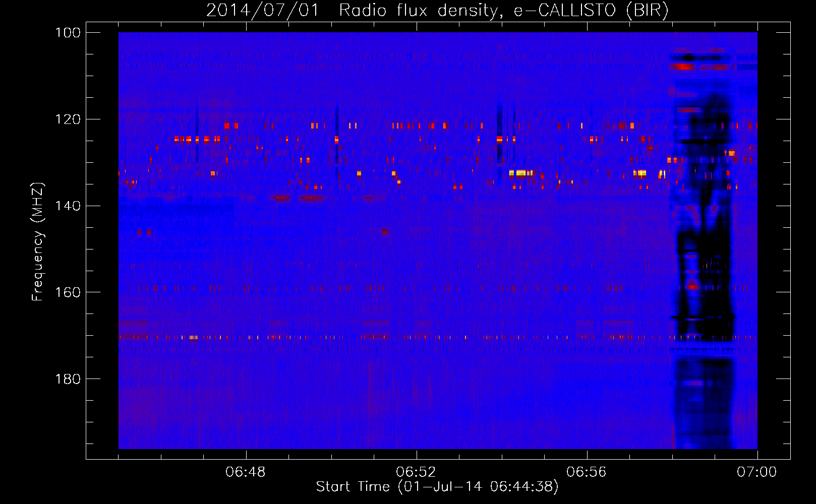
Task: Click the plot title '2014/07/01 Radio flux density, e-CALLISTO (BIR)'
Action: tap(438, 11)
